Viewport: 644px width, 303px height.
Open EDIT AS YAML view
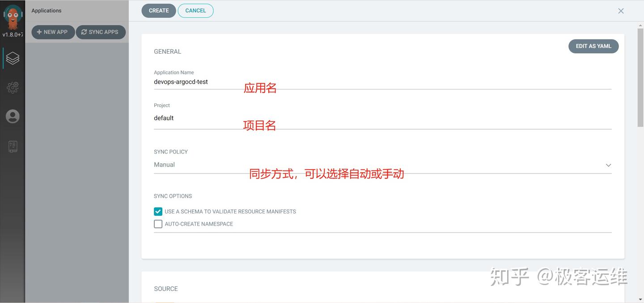(x=593, y=46)
